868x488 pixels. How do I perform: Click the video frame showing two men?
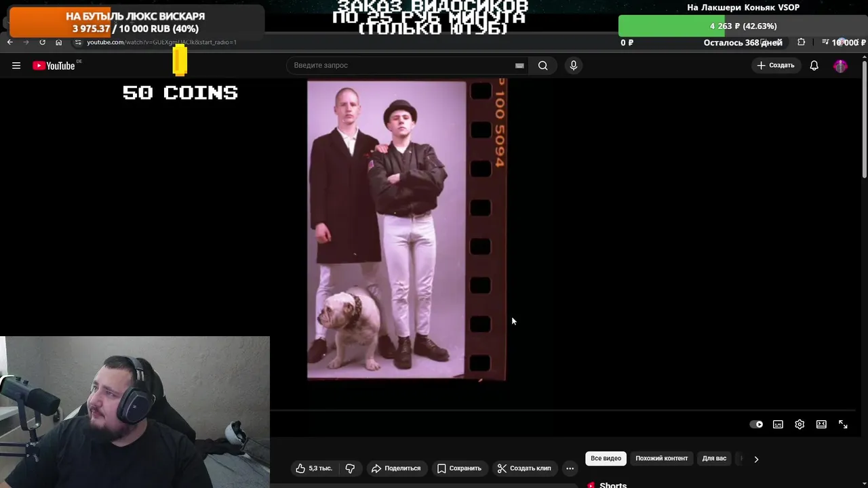406,230
